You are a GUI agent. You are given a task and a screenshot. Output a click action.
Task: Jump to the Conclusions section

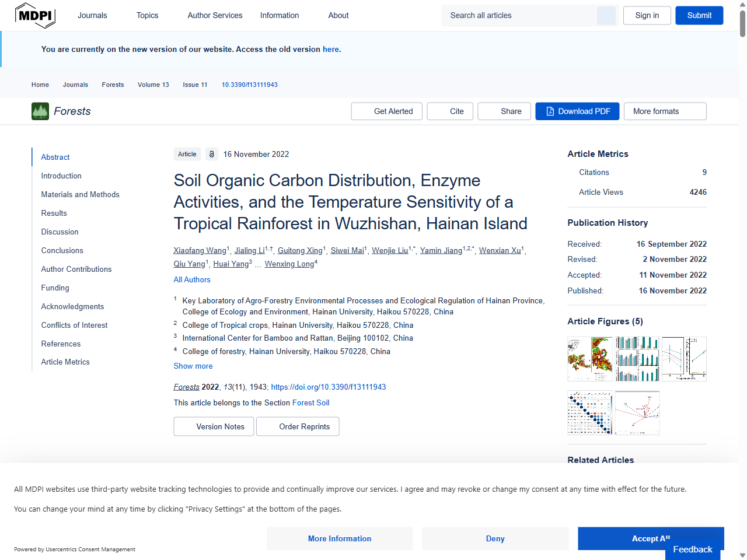tap(62, 250)
